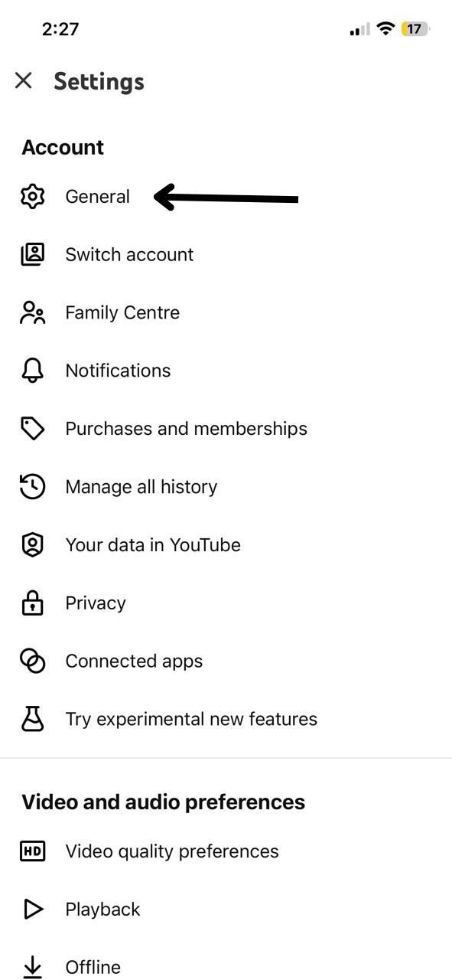The width and height of the screenshot is (452, 980).
Task: Tap the Purchases and memberships tag icon
Action: point(32,429)
